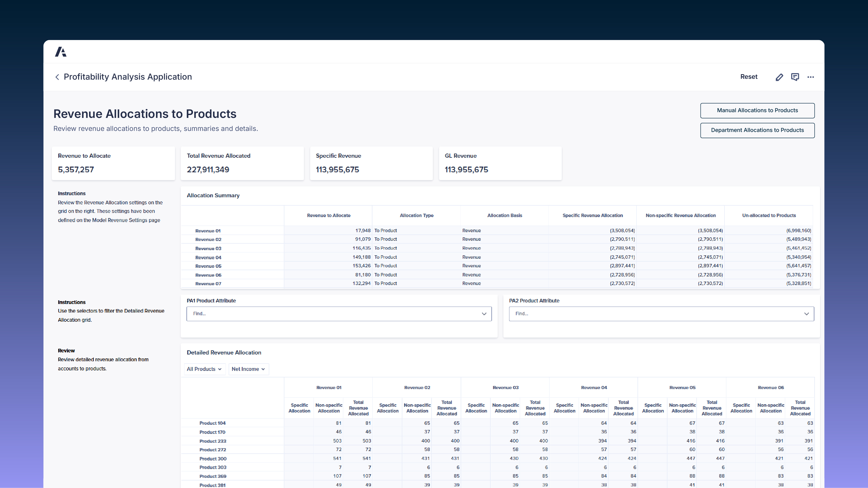Select the Product 104 row label
The width and height of the screenshot is (868, 488).
point(212,423)
